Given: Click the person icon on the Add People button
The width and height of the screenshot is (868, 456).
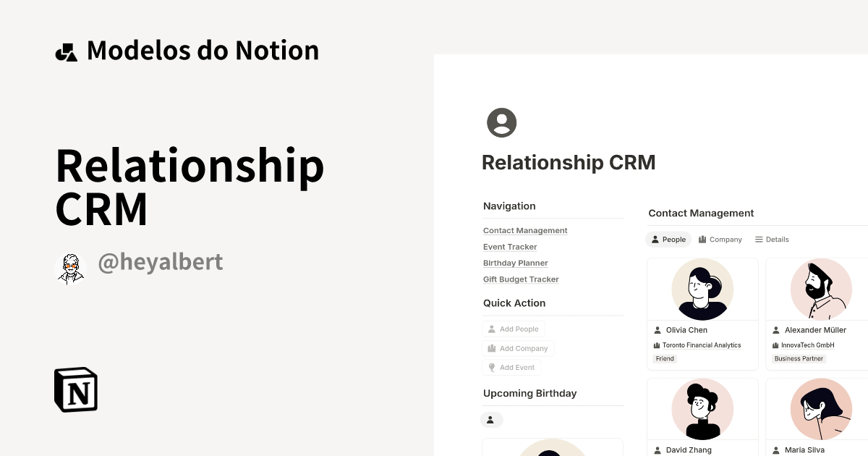Looking at the screenshot, I should pos(493,329).
